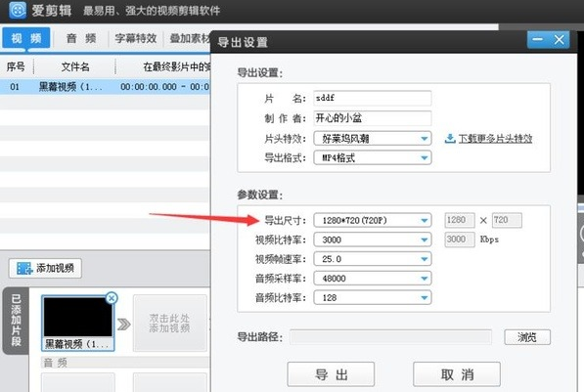This screenshot has height=392, width=584.
Task: Close the 导出设置 dialog
Action: [559, 40]
